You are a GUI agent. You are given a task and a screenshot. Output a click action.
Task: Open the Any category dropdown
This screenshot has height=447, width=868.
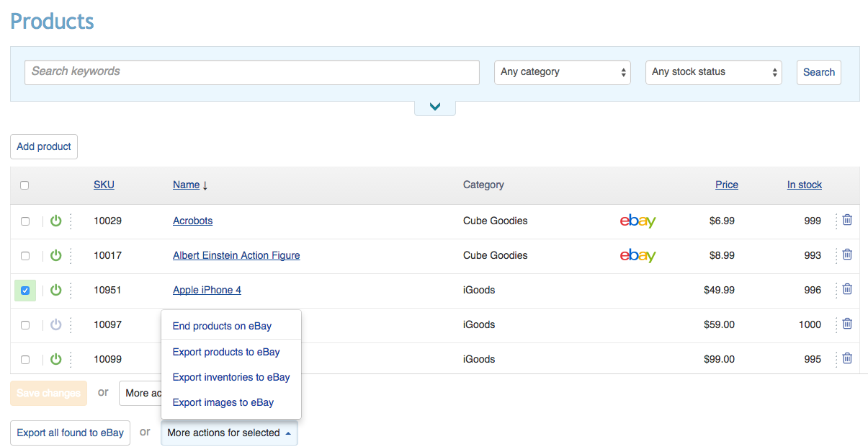tap(562, 72)
